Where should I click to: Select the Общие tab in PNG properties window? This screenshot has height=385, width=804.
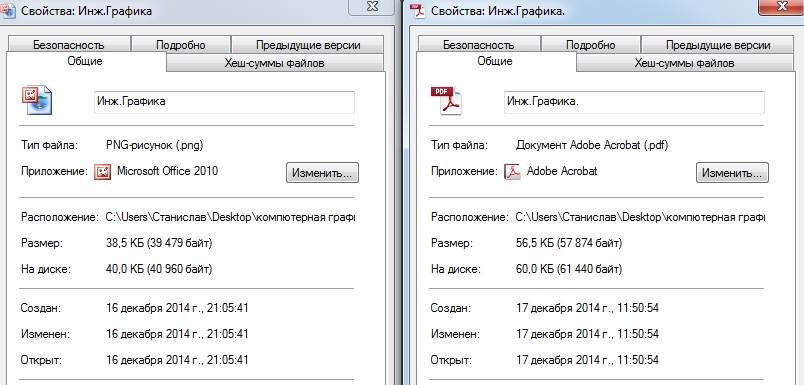point(85,61)
